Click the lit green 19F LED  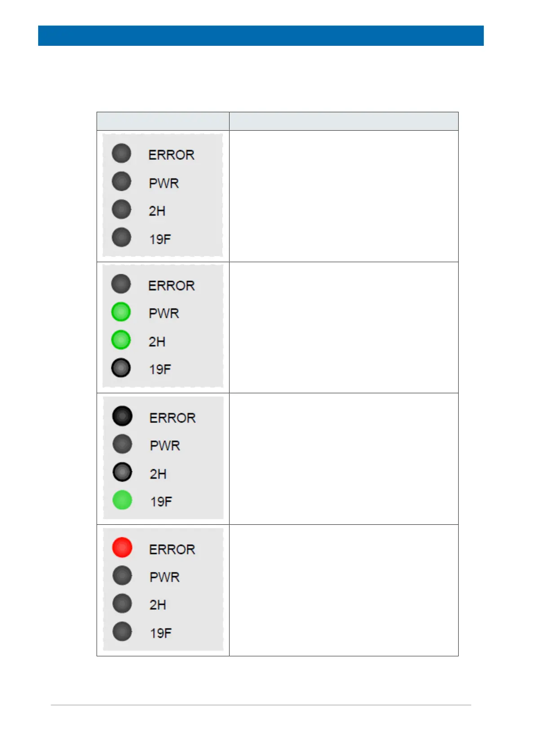point(122,500)
